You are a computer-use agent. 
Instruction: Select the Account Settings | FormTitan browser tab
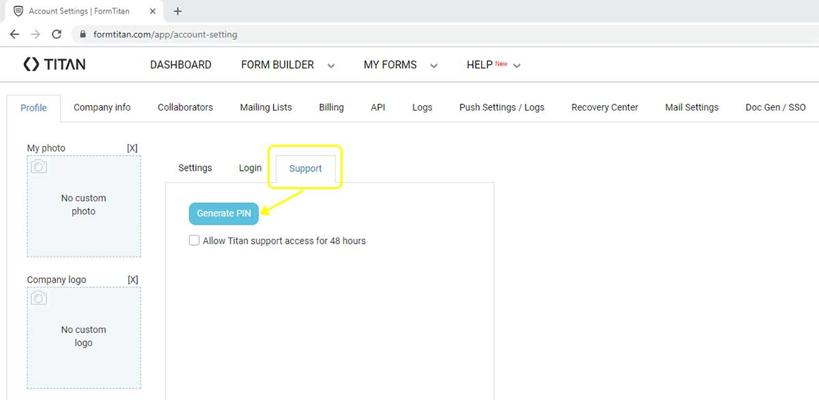(84, 11)
